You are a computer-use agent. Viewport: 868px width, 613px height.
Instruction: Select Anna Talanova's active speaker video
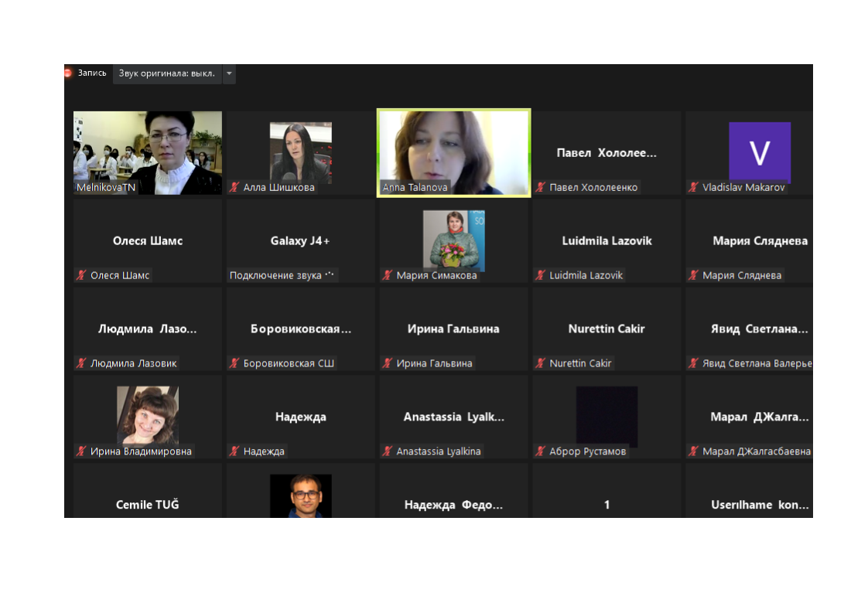coord(453,153)
